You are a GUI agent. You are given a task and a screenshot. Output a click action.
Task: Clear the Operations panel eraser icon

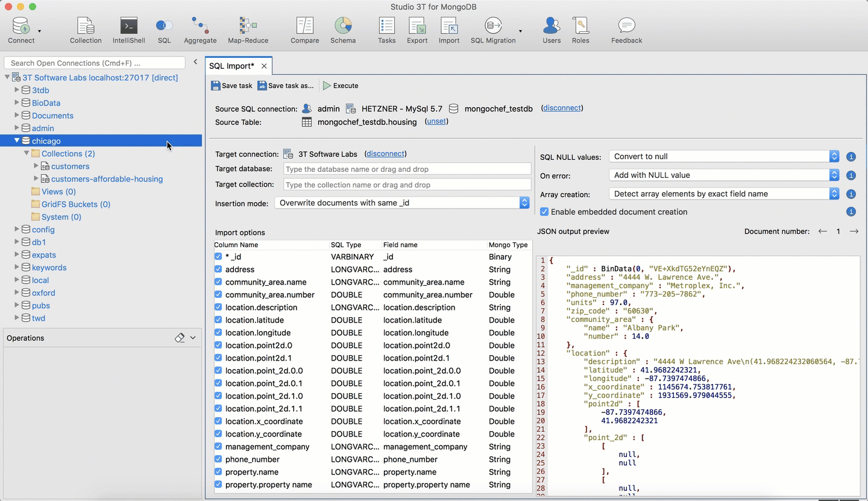[x=180, y=338]
